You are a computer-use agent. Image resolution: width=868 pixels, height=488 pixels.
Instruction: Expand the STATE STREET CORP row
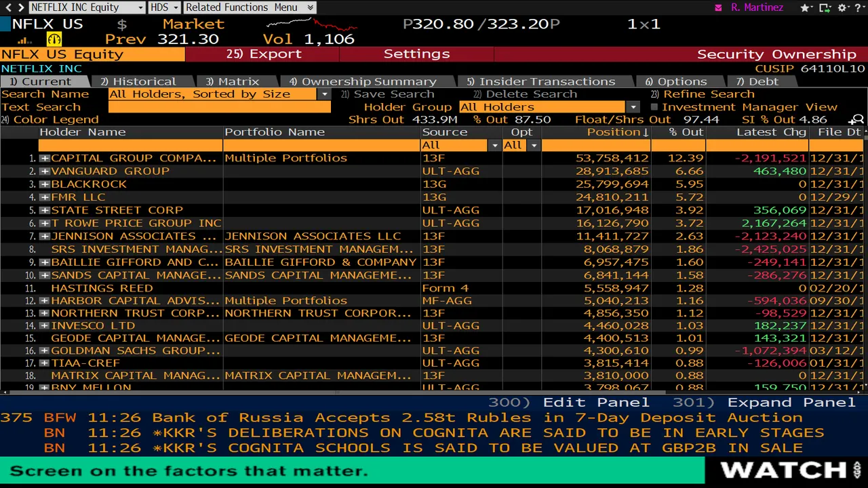pyautogui.click(x=45, y=210)
